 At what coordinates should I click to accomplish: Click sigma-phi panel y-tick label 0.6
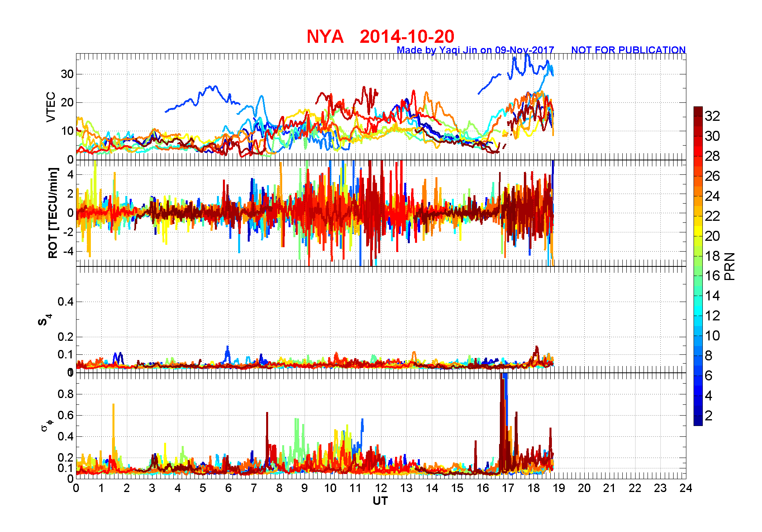66,415
